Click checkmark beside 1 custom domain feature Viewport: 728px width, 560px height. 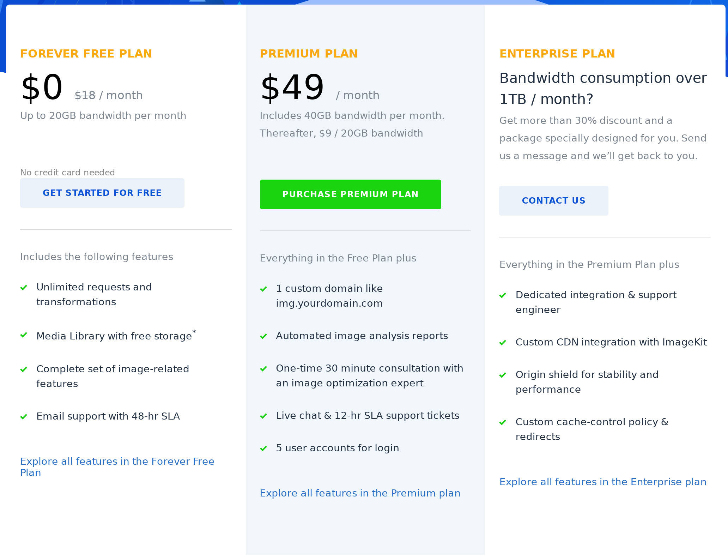[x=264, y=289]
